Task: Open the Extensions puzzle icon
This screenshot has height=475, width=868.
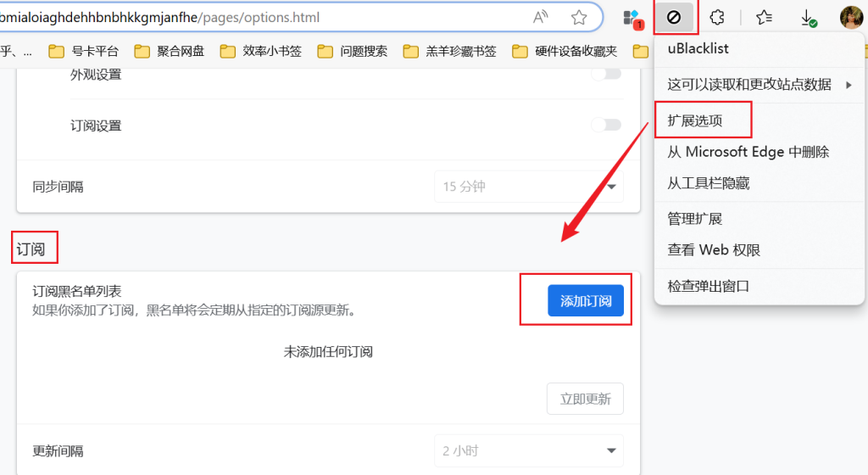Action: pos(717,17)
